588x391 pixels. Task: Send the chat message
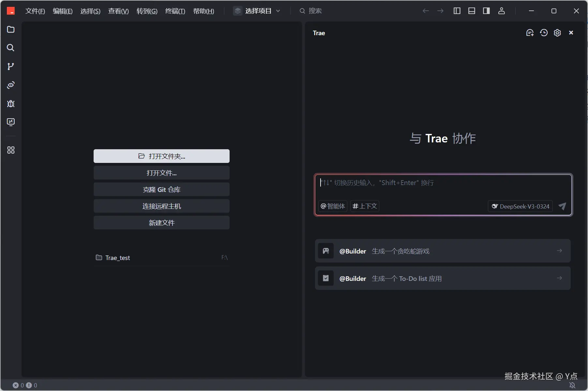pyautogui.click(x=562, y=206)
